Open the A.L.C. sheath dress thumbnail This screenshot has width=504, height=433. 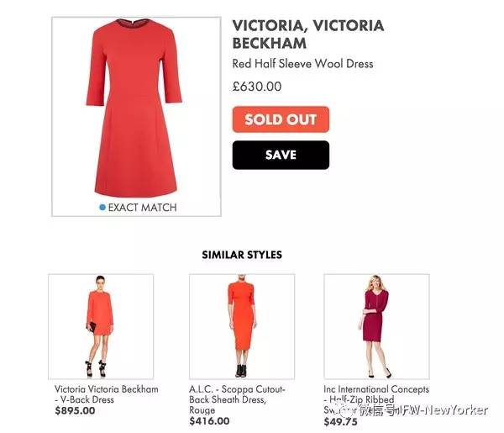[242, 326]
